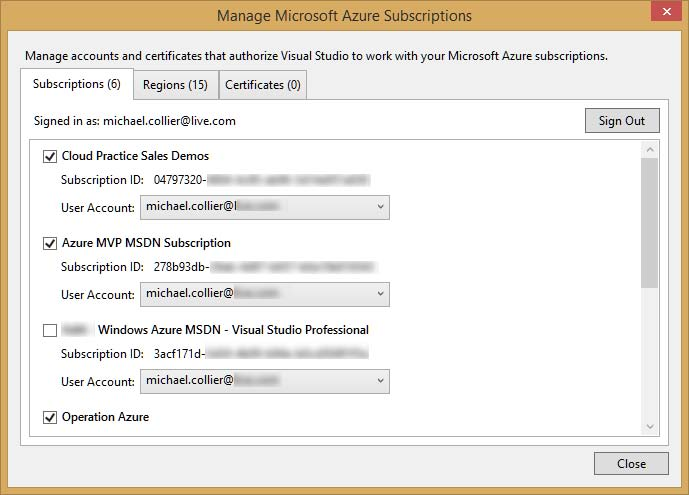Image resolution: width=689 pixels, height=495 pixels.
Task: Click subscription ID starting with 278b93db
Action: (264, 267)
